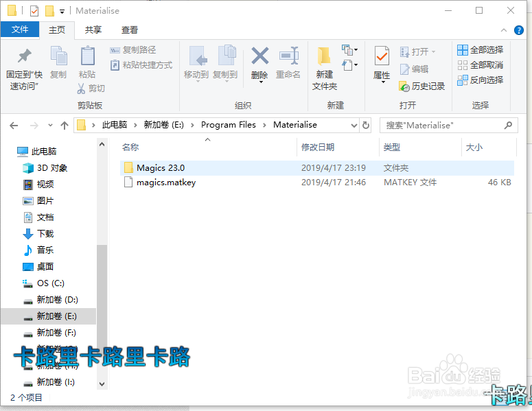Expand the 属性 dropdown arrow
Screen dimensions: 532x411
click(x=383, y=82)
